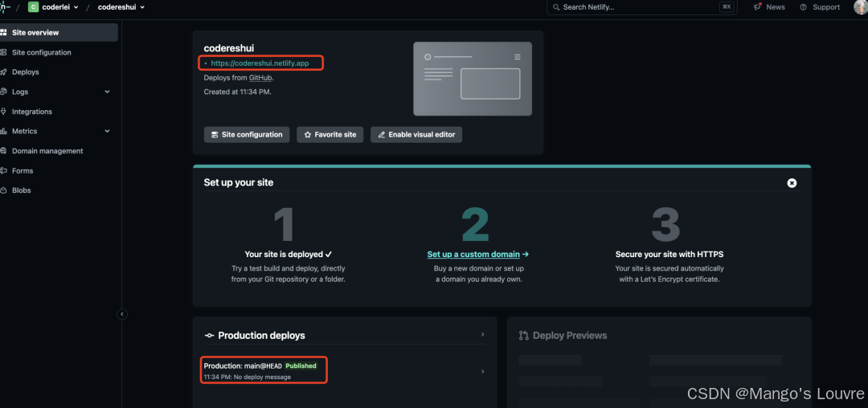
Task: Click the Favorite site star button
Action: 330,135
